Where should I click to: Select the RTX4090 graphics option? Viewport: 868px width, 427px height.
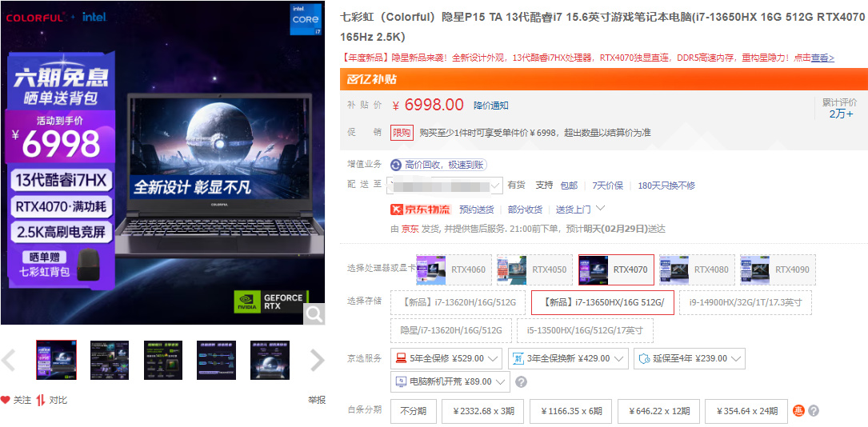tap(778, 270)
